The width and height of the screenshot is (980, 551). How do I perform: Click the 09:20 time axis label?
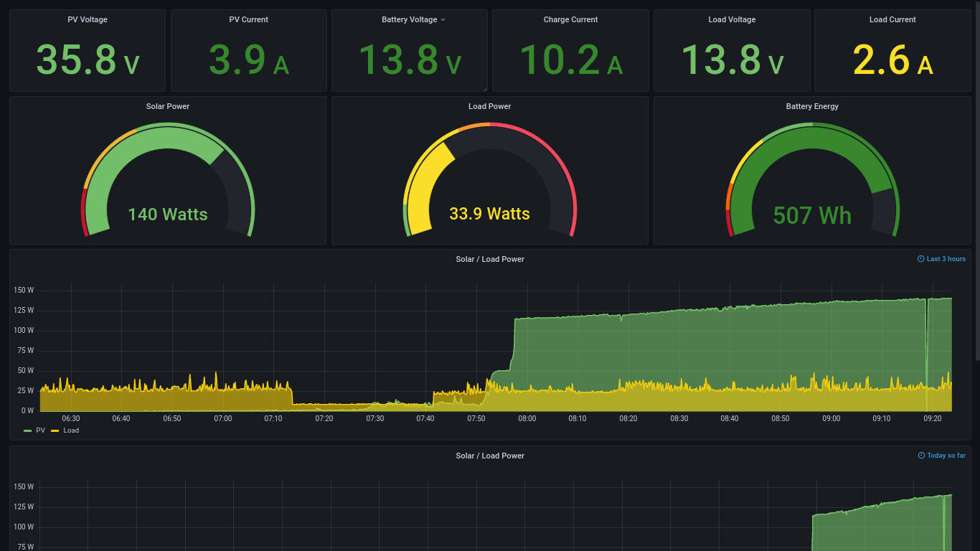point(933,418)
